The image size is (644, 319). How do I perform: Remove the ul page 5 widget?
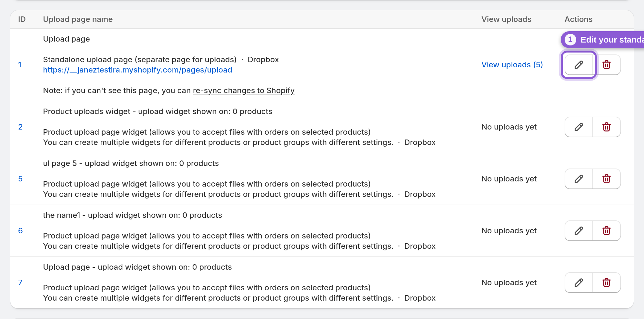tap(607, 179)
